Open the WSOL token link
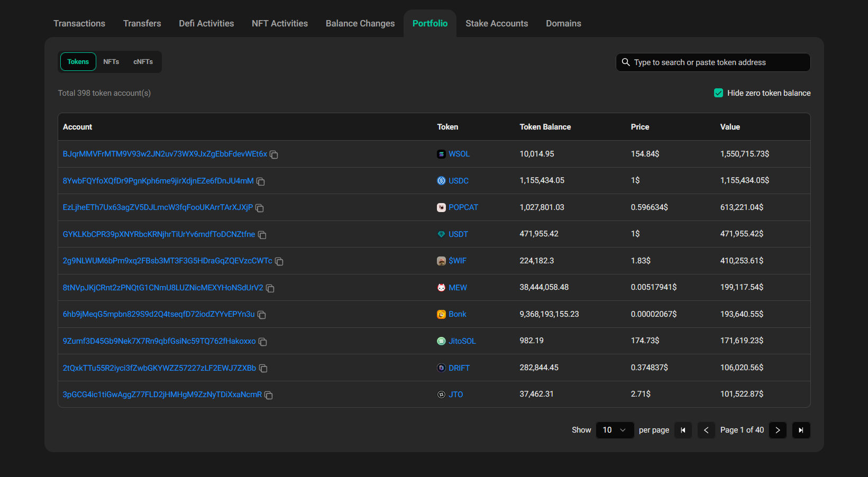The image size is (868, 477). 459,154
